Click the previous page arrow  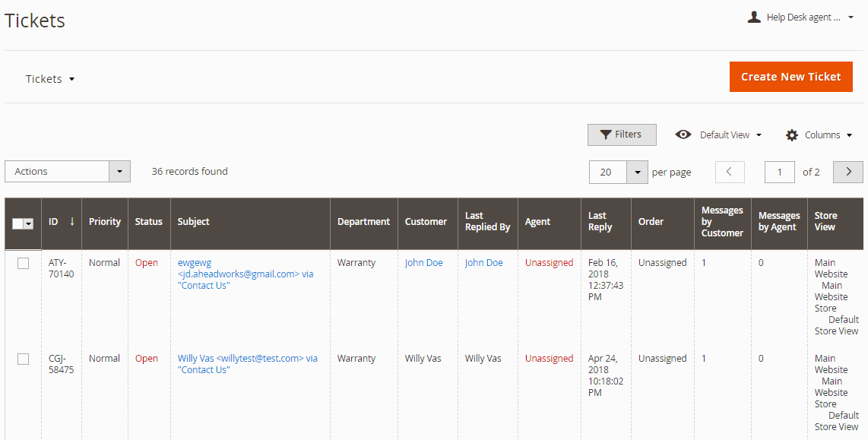coord(730,173)
